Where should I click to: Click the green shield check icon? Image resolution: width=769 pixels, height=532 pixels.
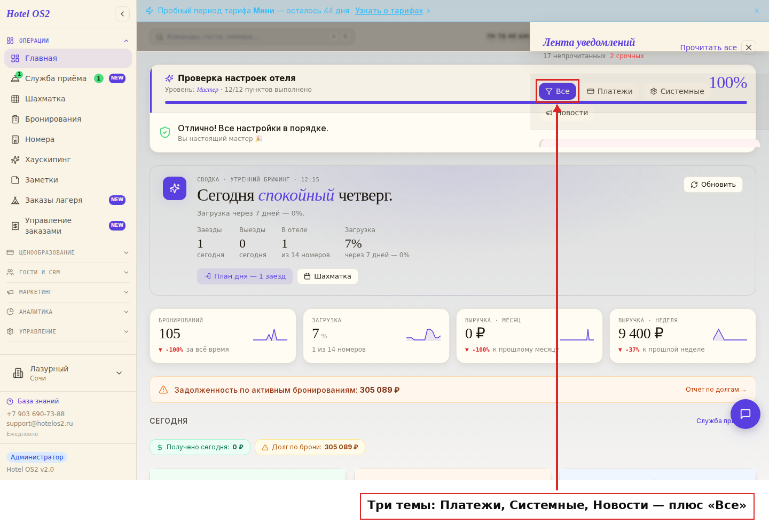165,132
